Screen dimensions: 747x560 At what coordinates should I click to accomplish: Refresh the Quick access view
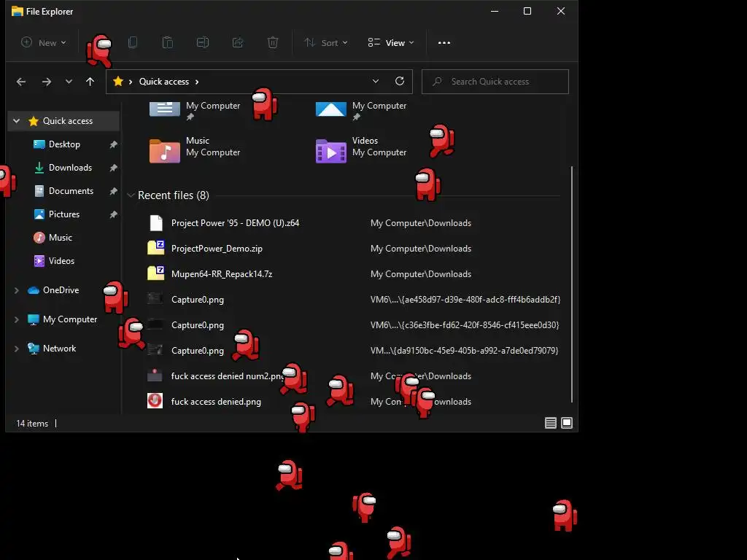[400, 82]
